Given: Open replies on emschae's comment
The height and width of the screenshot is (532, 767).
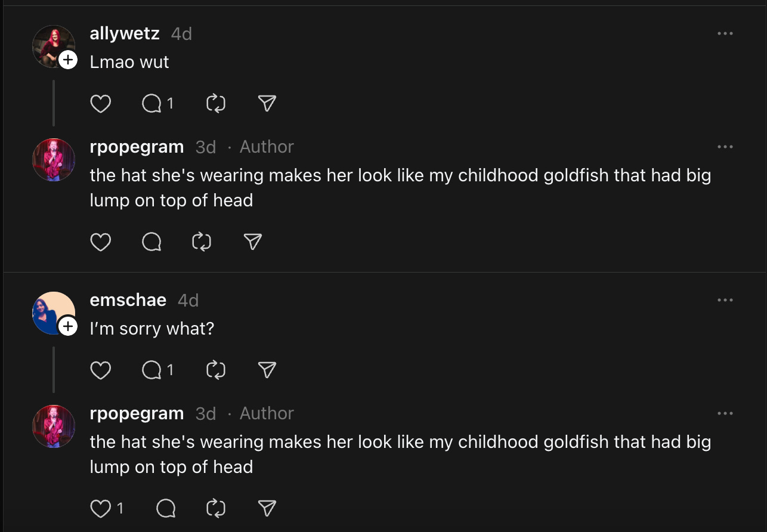Looking at the screenshot, I should 152,370.
